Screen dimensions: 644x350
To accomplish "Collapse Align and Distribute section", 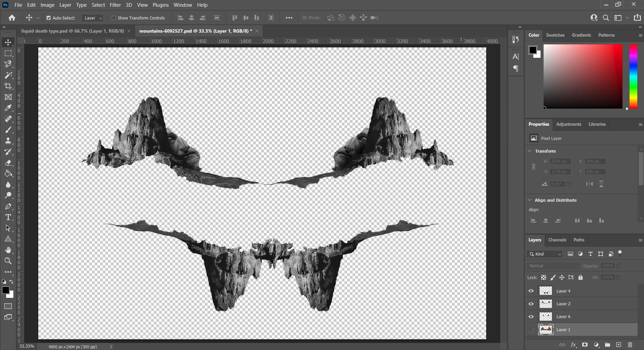I will [530, 200].
